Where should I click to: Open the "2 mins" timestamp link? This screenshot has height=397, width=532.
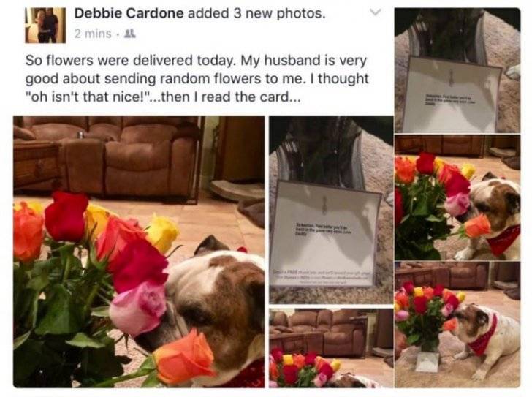click(x=93, y=34)
